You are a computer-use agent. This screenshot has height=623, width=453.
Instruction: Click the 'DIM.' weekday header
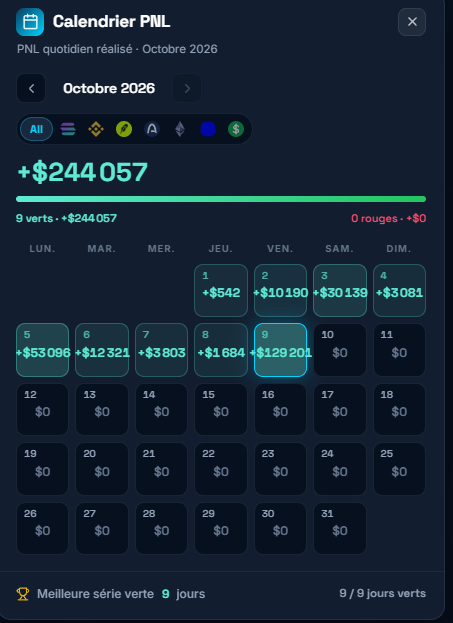399,249
